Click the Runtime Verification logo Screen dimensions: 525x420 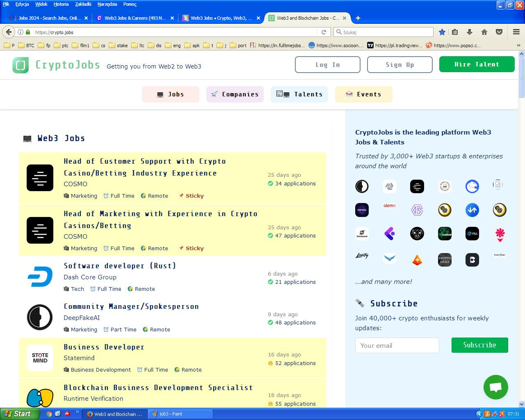[x=40, y=397]
